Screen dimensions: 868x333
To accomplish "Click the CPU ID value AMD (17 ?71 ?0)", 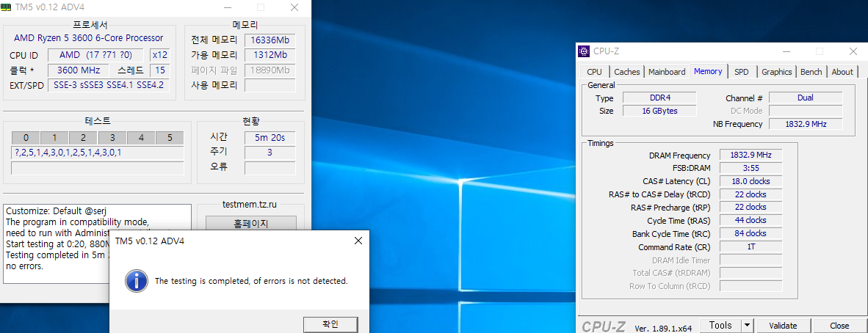I will (x=97, y=55).
